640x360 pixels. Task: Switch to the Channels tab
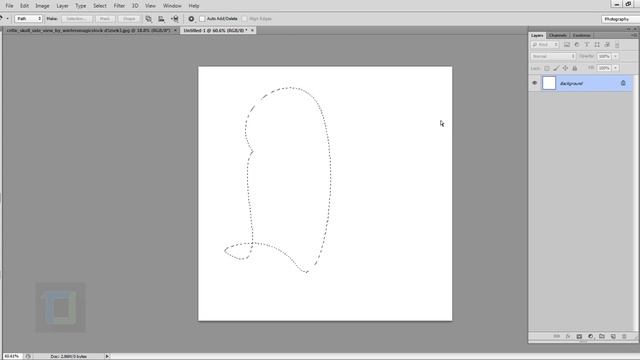coord(558,36)
